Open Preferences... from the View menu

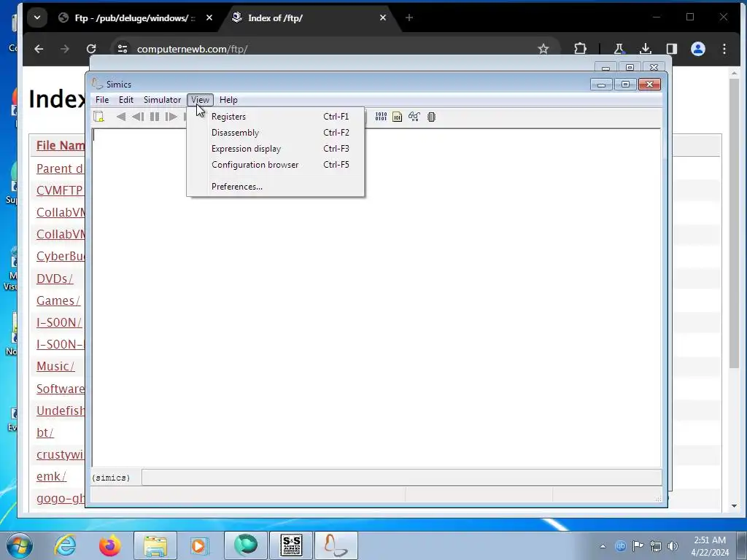click(x=275, y=187)
